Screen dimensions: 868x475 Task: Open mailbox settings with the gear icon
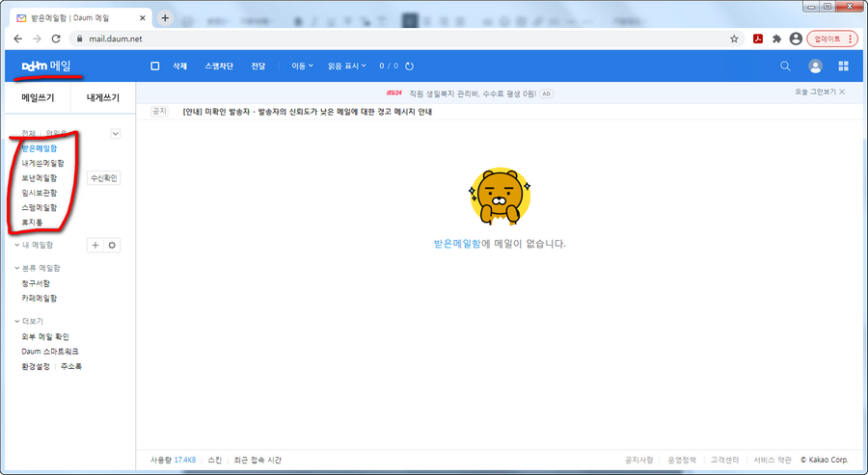pos(112,245)
